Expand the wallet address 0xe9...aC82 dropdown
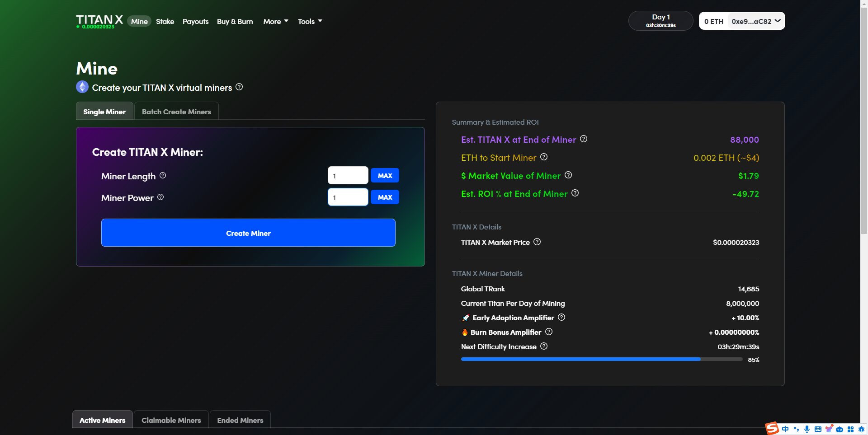Screen dimensions: 868x435 (756, 21)
